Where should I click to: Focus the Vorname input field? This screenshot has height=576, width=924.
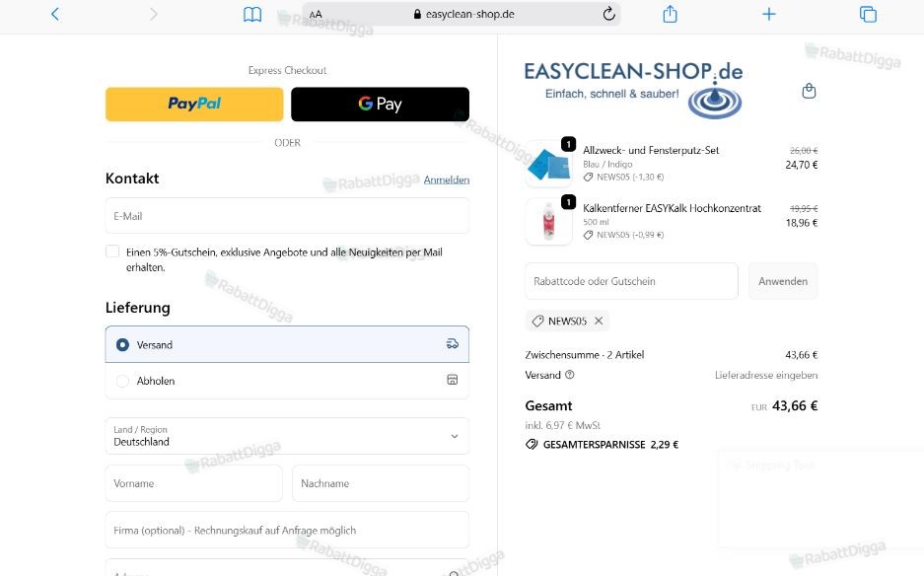(x=194, y=483)
